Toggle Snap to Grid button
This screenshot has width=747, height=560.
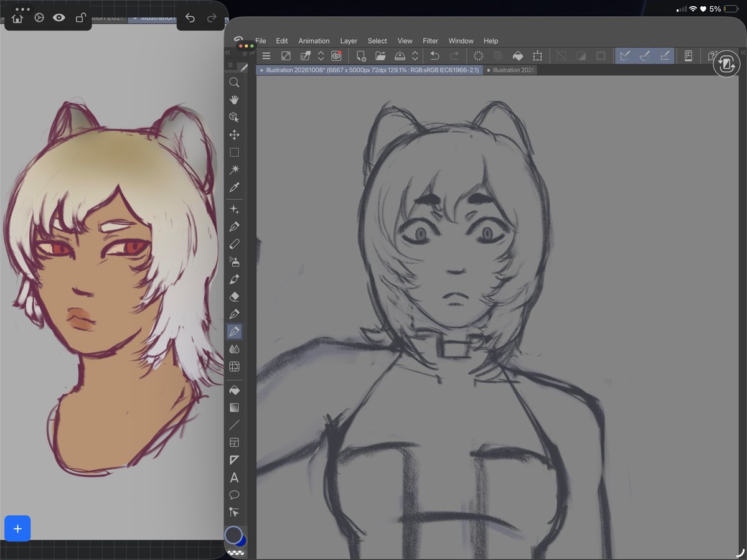[x=664, y=56]
